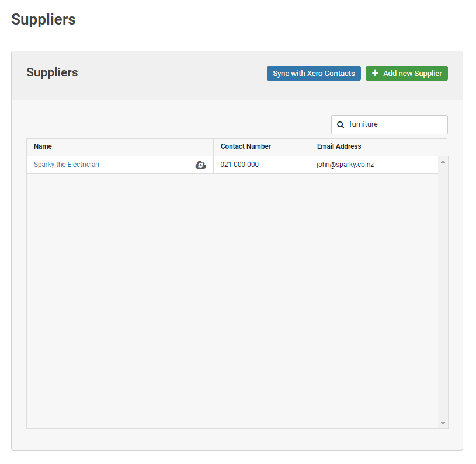Click the magnifier icon in the search box
The height and width of the screenshot is (464, 476).
341,125
